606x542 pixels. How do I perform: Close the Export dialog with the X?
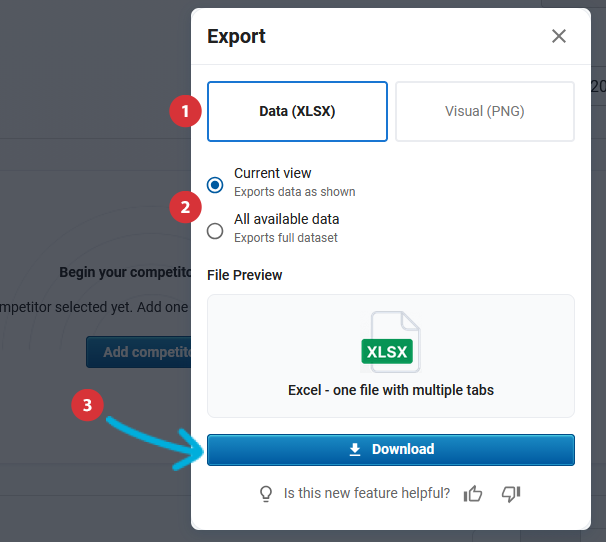point(559,37)
